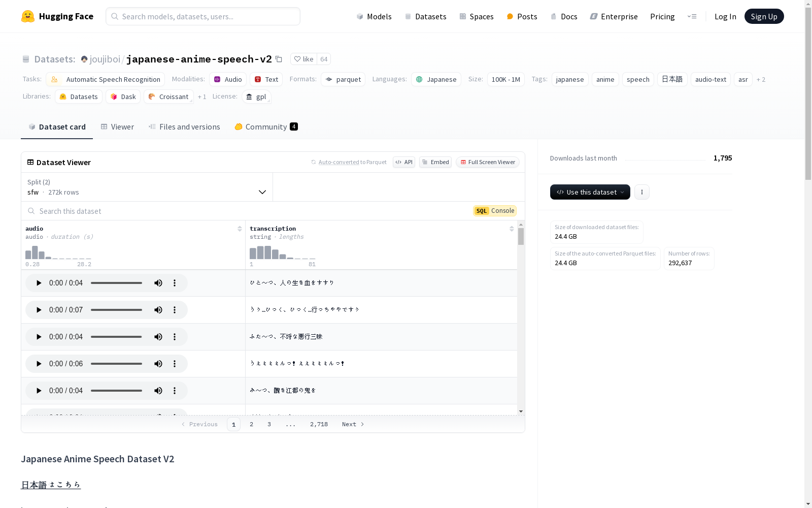Play the third row audio clip
This screenshot has width=812, height=508.
(39, 337)
